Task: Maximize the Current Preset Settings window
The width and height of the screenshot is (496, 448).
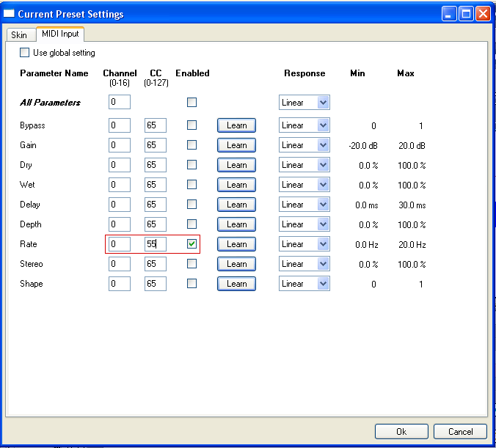Action: [466, 14]
